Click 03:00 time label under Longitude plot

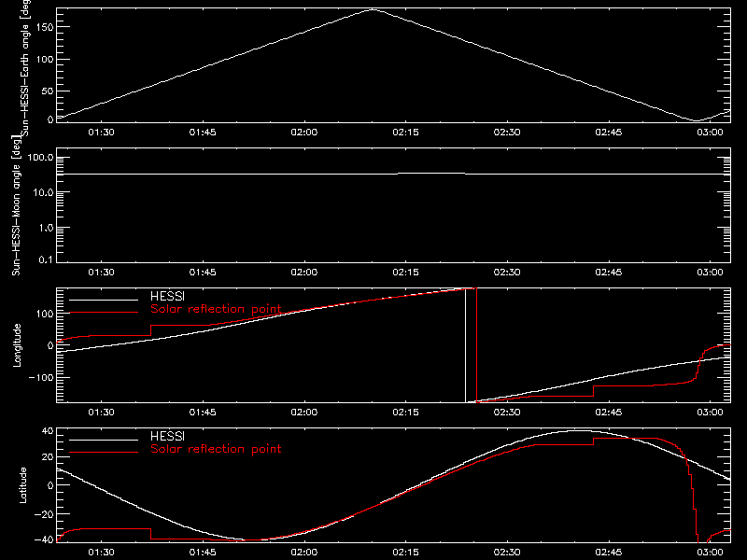click(710, 412)
